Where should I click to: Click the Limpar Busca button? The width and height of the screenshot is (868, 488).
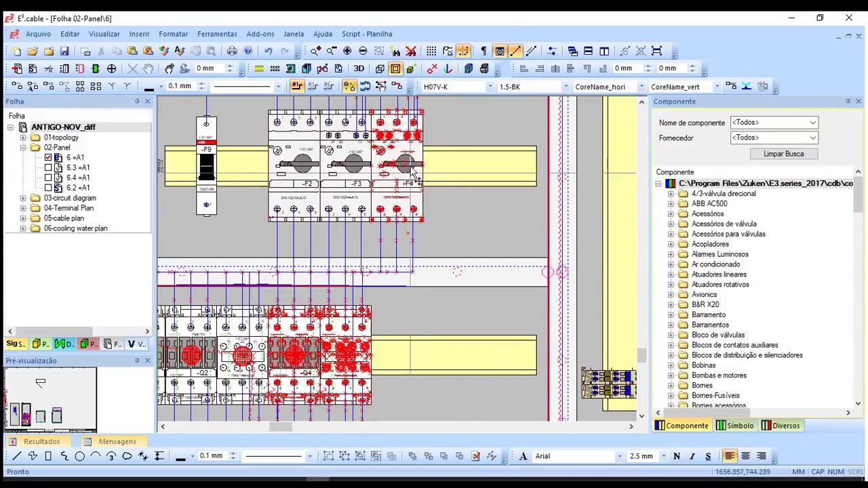tap(783, 154)
